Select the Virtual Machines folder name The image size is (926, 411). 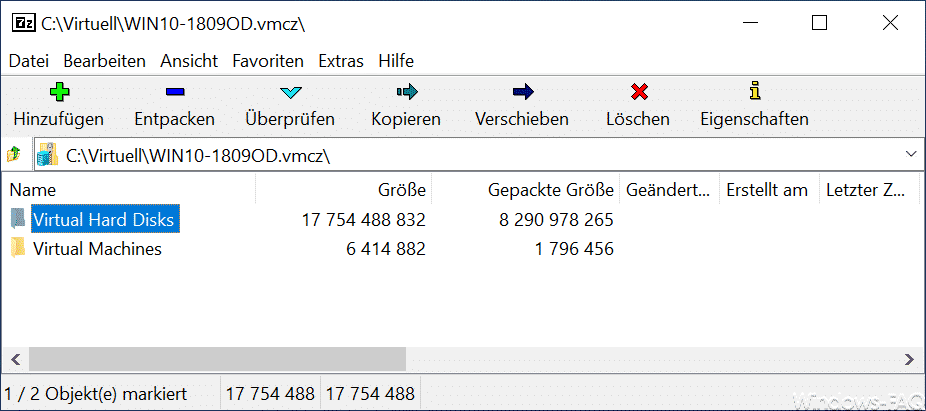point(97,249)
